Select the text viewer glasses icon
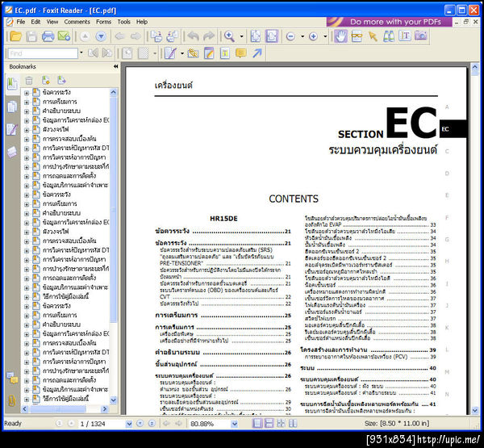The image size is (484, 448). pos(357,36)
